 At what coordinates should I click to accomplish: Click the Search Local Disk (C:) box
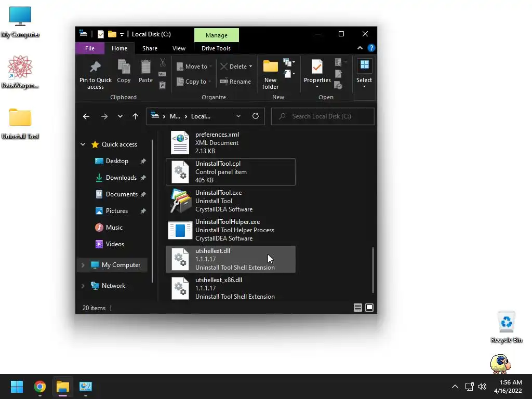(323, 116)
